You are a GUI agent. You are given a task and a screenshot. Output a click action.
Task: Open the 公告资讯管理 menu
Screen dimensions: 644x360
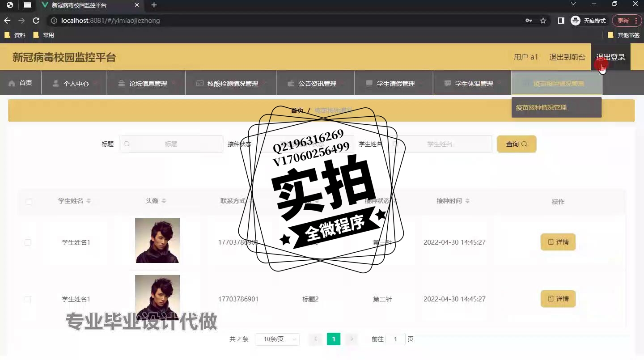315,83
